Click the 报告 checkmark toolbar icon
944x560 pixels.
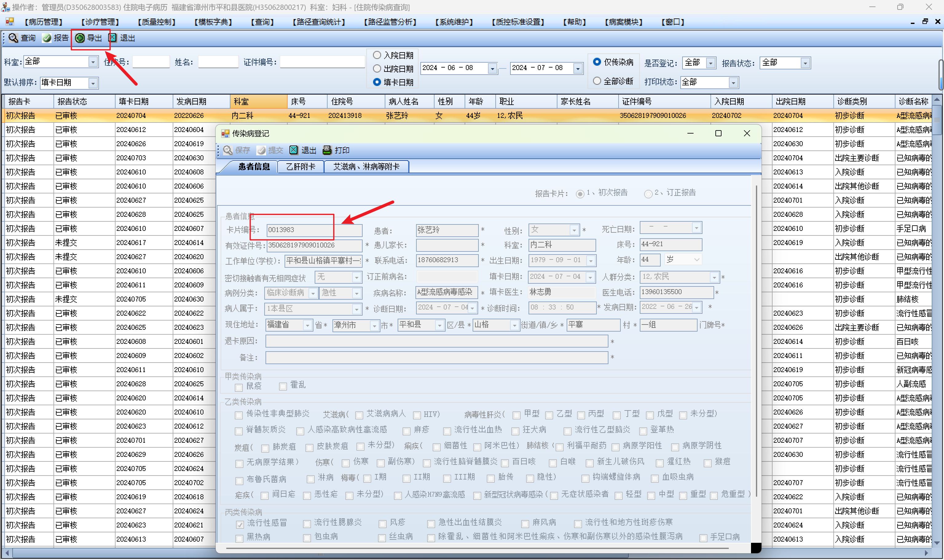tap(47, 38)
